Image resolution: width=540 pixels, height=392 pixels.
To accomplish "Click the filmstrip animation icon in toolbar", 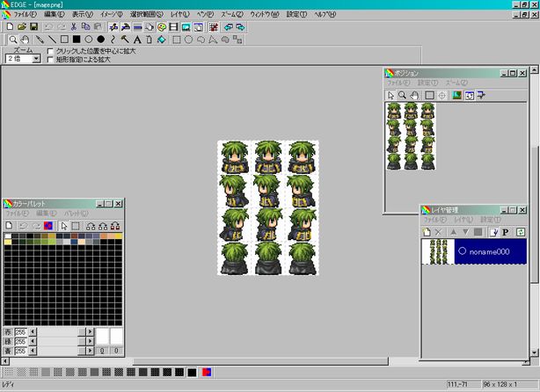I will pos(173,27).
